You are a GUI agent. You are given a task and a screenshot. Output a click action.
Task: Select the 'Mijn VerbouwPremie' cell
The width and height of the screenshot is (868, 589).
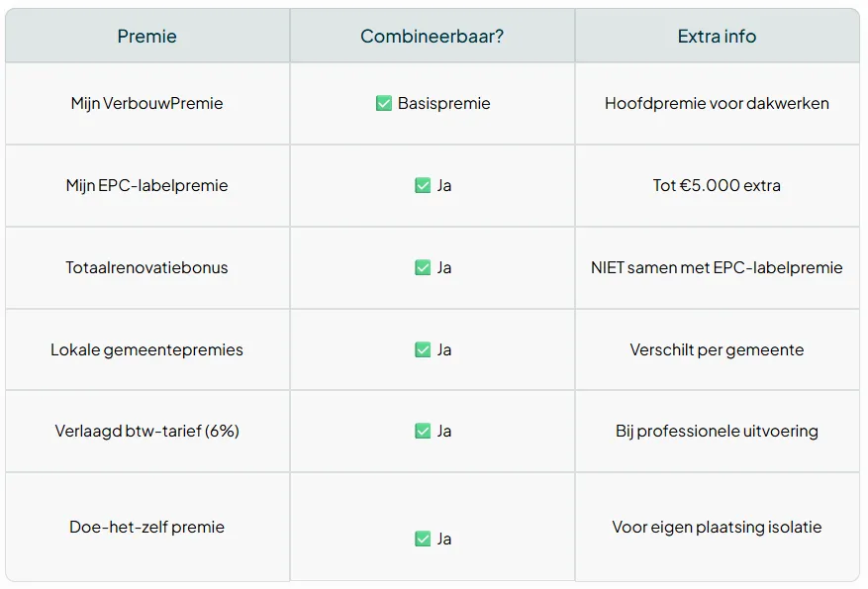146,103
